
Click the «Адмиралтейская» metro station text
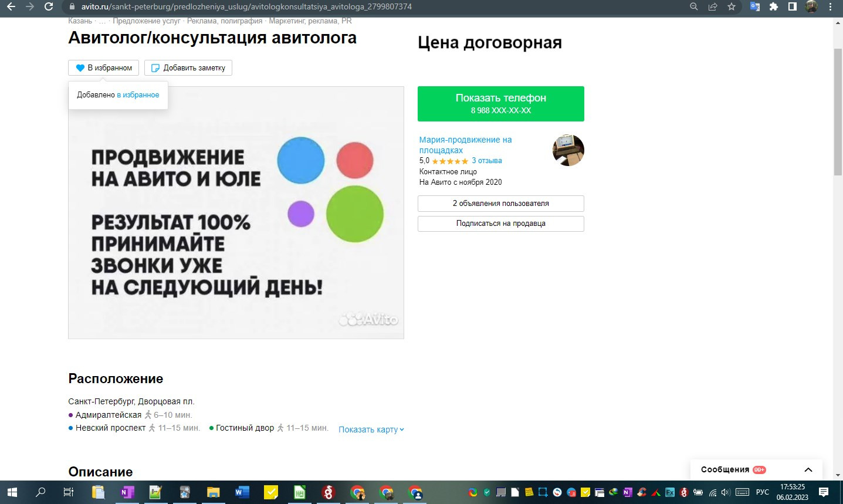[x=109, y=415]
